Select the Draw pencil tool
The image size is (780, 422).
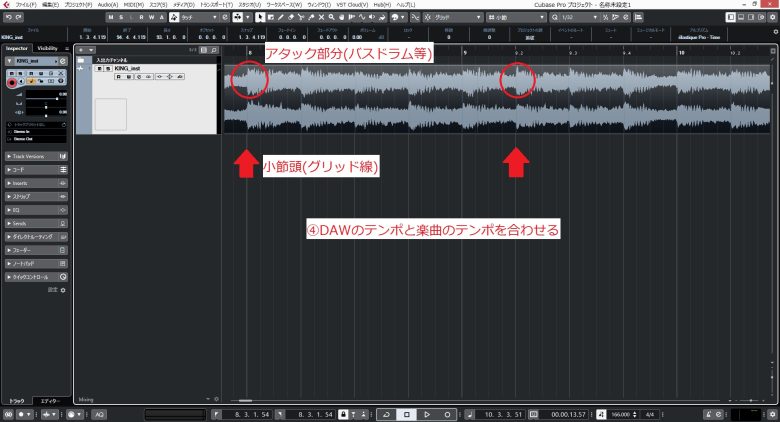pos(281,17)
